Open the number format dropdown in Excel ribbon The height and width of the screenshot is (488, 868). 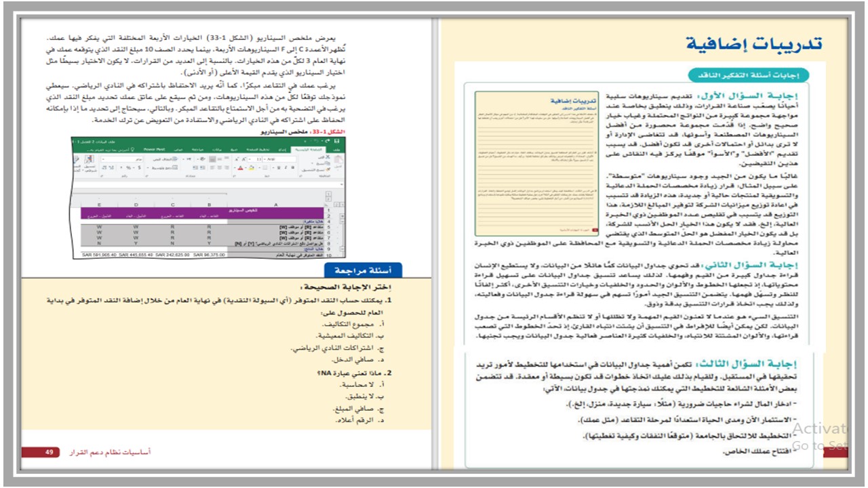coord(122,159)
